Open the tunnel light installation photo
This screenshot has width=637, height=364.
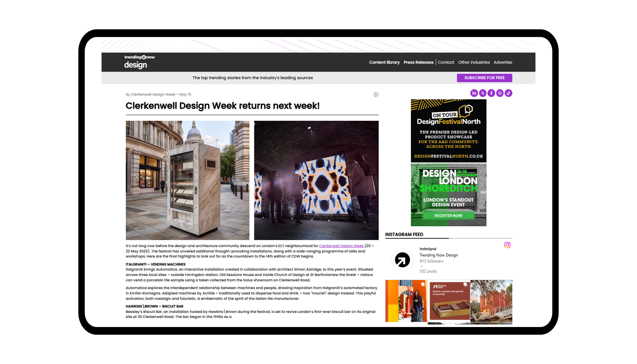pos(316,180)
